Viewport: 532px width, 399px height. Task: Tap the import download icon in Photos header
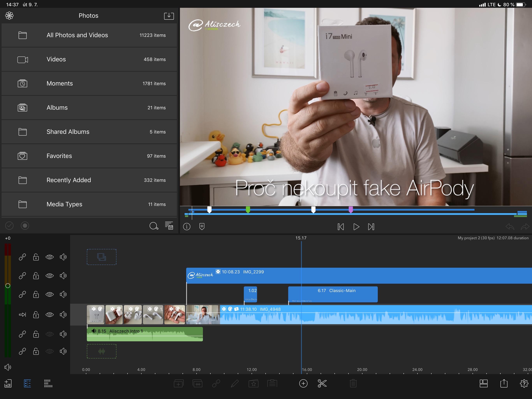pos(169,16)
